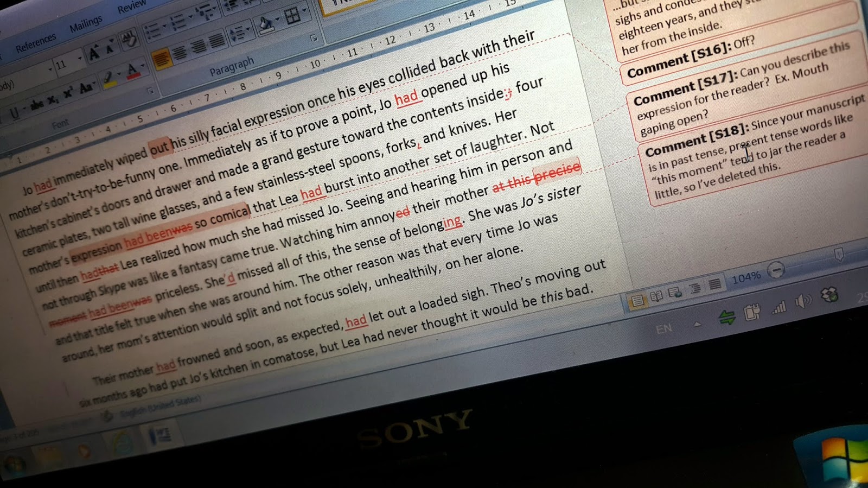Click the English (United States) language status
The height and width of the screenshot is (488, 868).
click(160, 408)
